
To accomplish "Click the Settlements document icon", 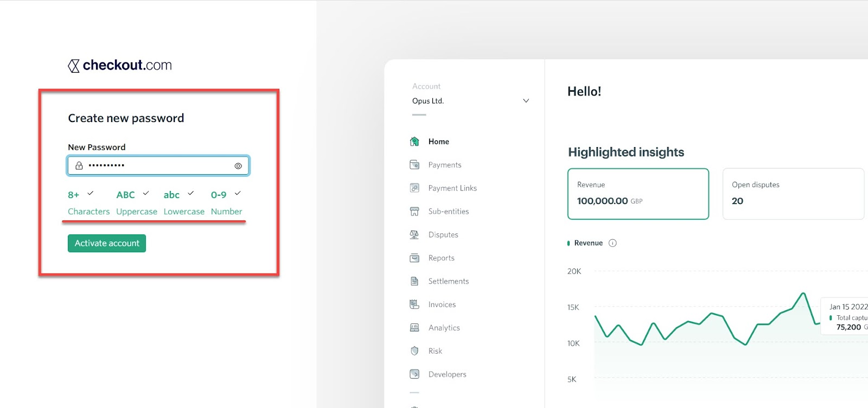I will (x=414, y=282).
